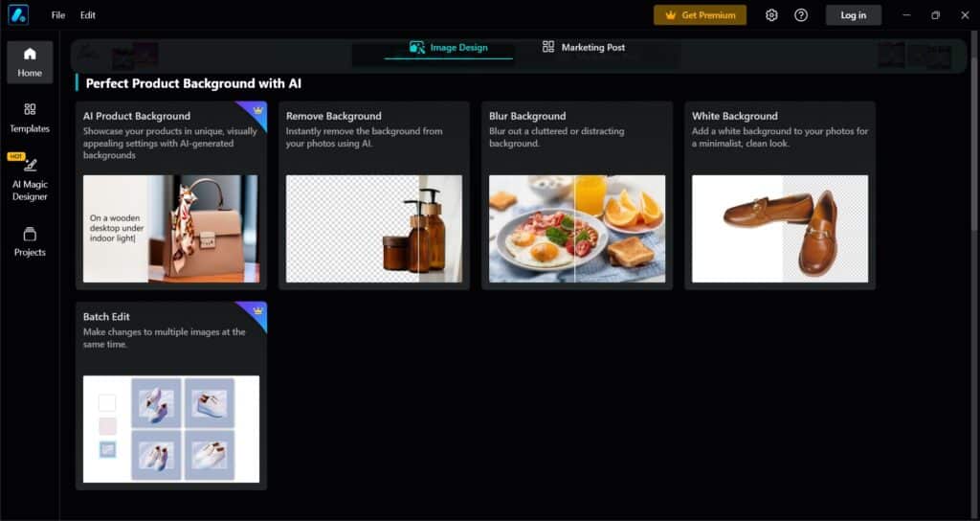Open the White Background loafers thumbnail
The image size is (980, 521).
point(780,228)
